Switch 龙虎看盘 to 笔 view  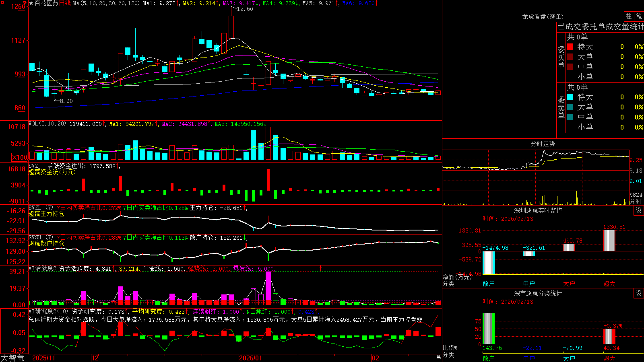(639, 16)
